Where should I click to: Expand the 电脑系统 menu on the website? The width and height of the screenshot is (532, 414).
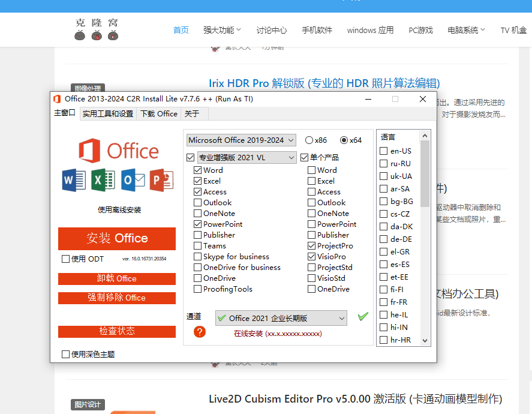coord(467,30)
